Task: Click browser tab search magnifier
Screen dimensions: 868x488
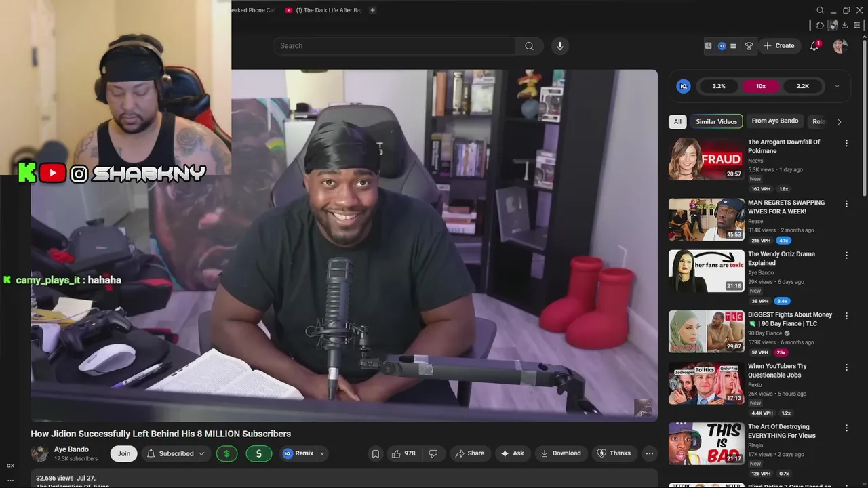Action: pos(820,10)
